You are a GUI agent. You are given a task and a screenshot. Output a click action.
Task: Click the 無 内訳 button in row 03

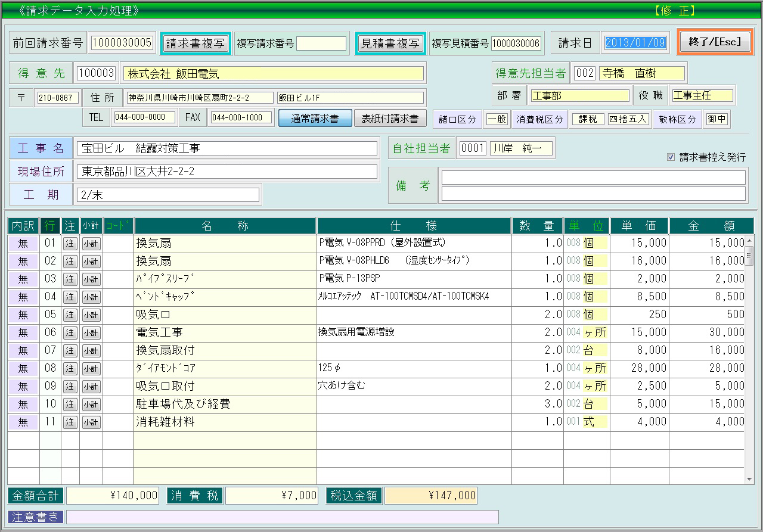click(x=23, y=279)
